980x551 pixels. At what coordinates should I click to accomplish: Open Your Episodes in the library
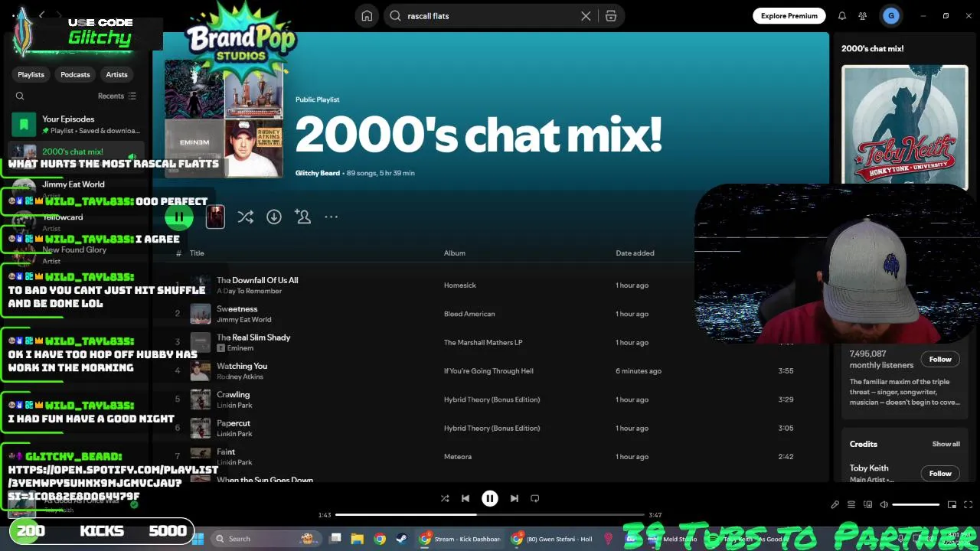(77, 125)
